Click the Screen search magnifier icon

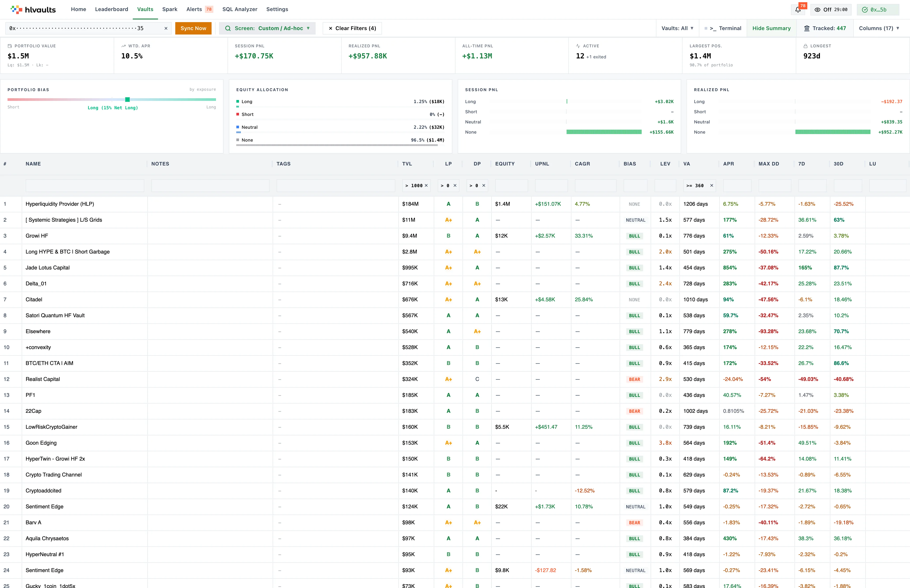point(227,28)
